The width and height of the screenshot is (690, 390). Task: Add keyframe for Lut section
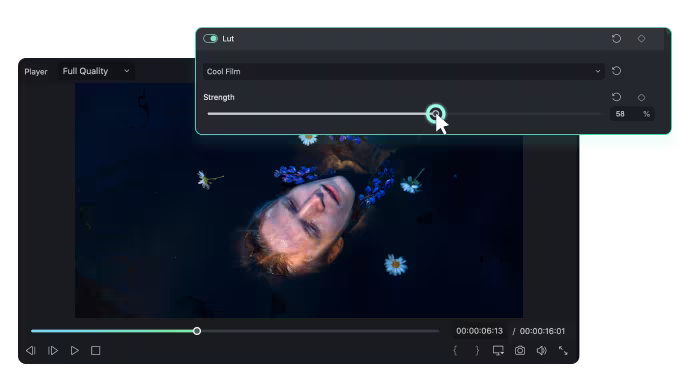click(641, 39)
